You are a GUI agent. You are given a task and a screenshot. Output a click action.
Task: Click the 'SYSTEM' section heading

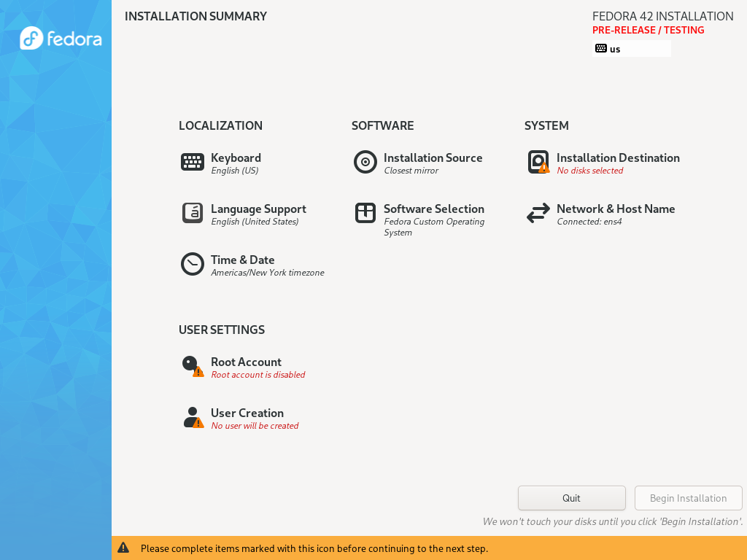click(546, 125)
